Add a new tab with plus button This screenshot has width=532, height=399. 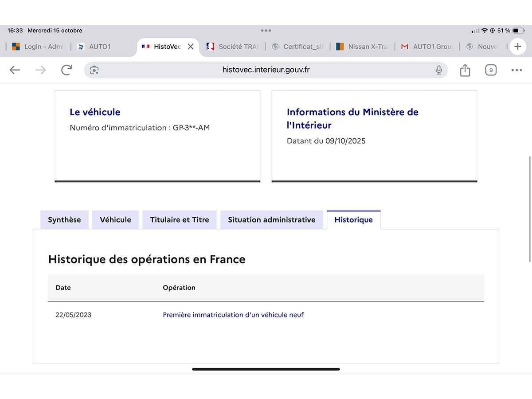(x=517, y=47)
